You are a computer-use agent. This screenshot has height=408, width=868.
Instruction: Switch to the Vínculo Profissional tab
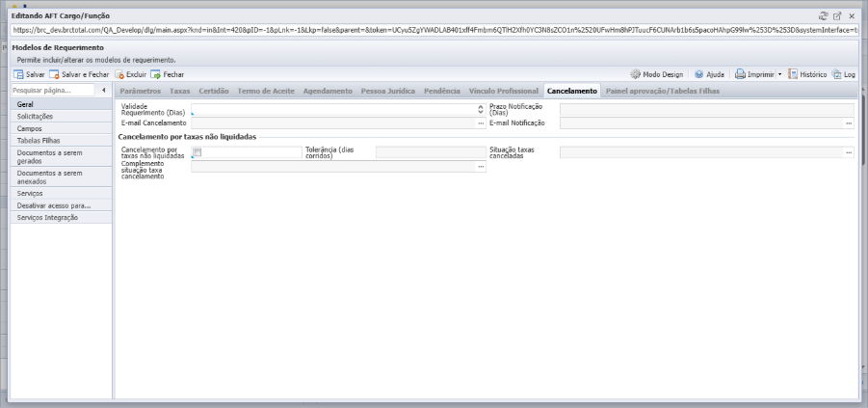[504, 91]
